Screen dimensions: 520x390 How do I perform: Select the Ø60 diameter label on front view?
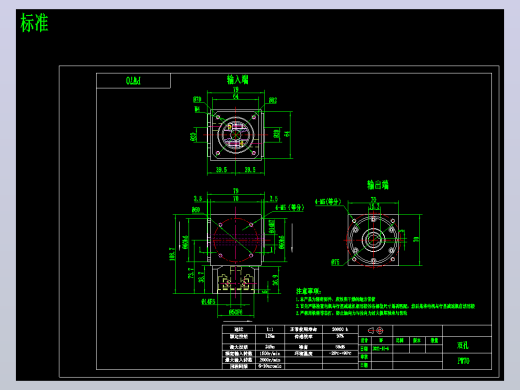coord(196,209)
